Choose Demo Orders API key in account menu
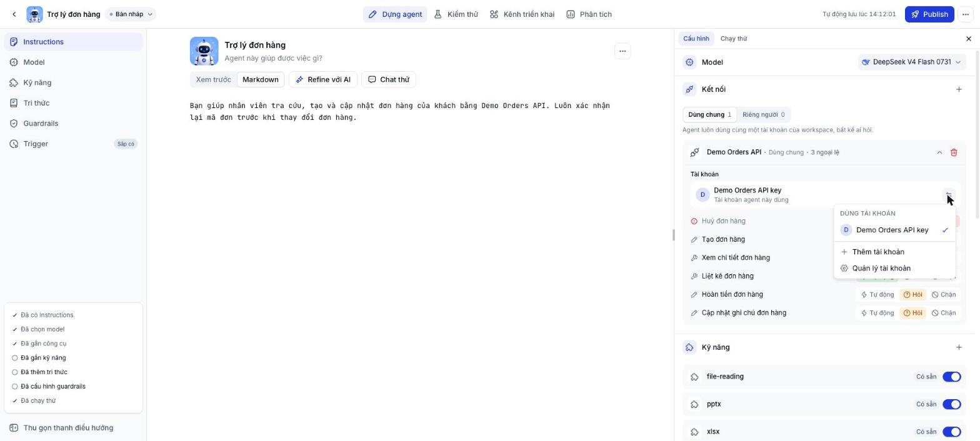Screen dimensions: 980x441 (894, 230)
